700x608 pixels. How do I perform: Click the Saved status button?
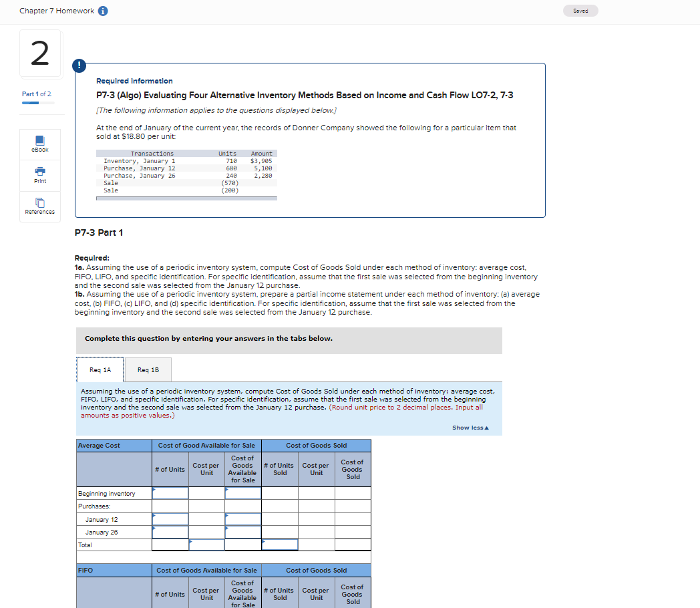[x=580, y=11]
